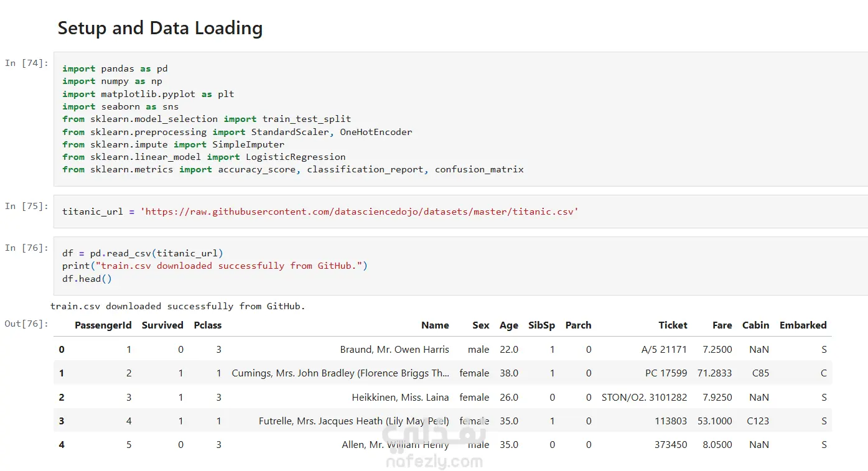
Task: Click the Pclass column header
Action: [207, 325]
